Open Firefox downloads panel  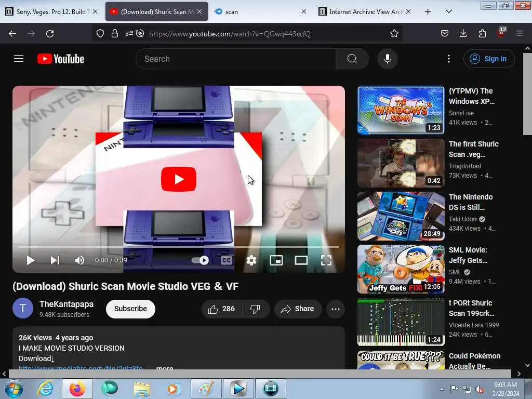tap(463, 34)
